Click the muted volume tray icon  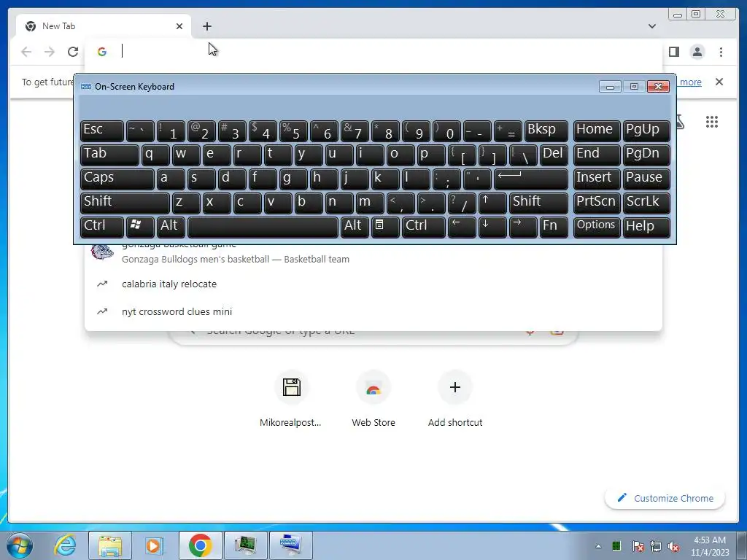point(673,546)
